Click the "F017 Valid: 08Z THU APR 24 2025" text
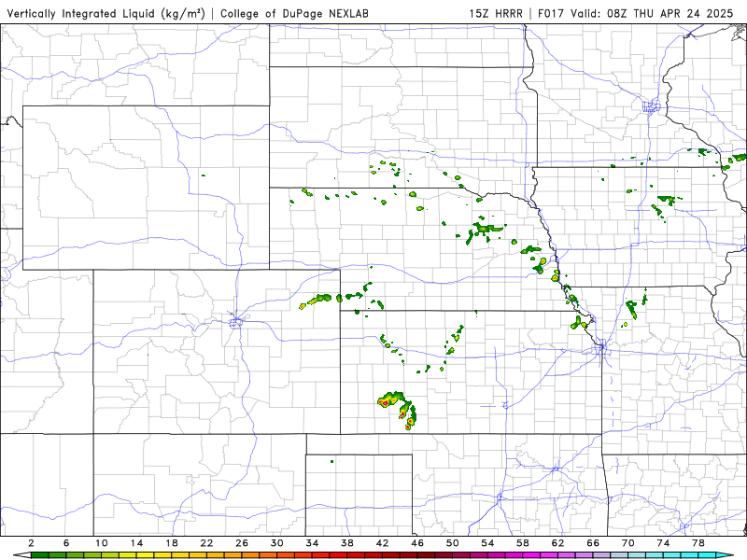747x560 pixels. pos(636,13)
